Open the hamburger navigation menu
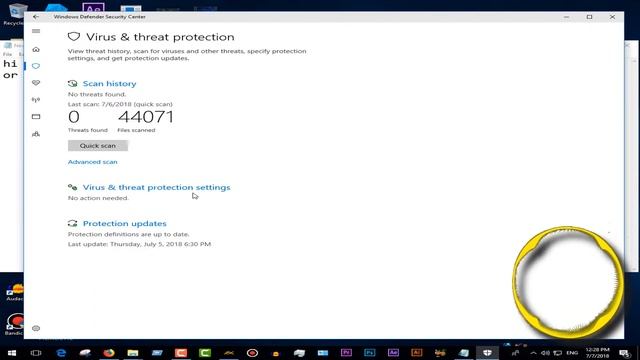 36,31
